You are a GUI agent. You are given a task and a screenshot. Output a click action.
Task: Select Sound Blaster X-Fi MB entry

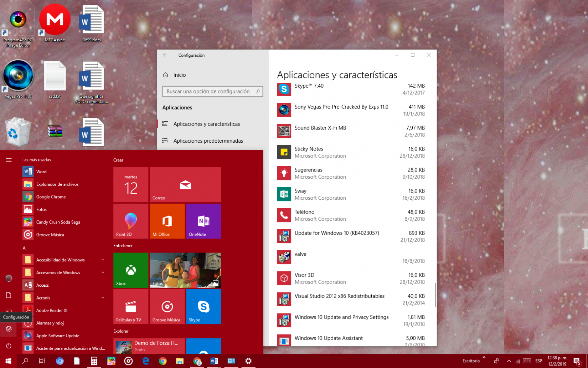pos(352,131)
